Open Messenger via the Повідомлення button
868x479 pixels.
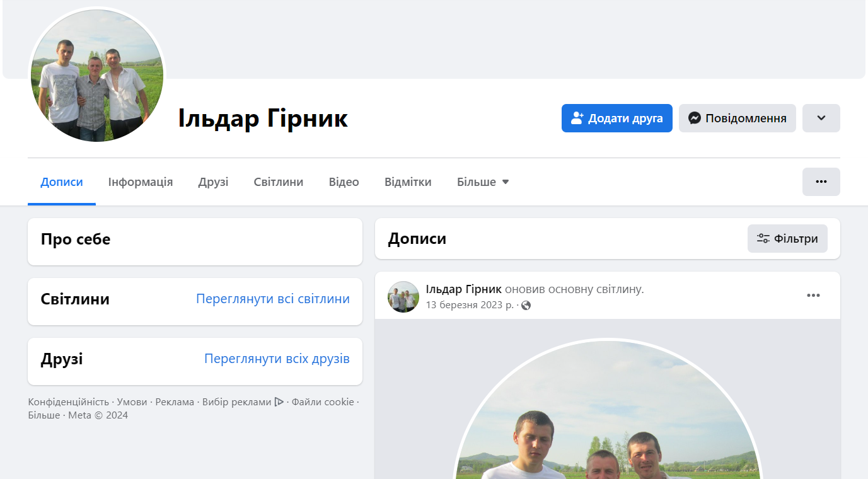pyautogui.click(x=737, y=118)
